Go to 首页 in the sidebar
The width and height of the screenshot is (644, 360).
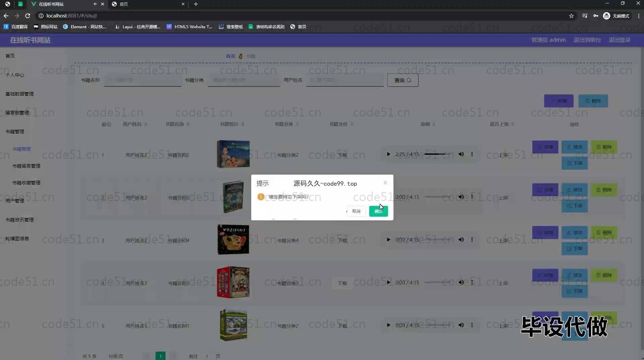(10, 56)
